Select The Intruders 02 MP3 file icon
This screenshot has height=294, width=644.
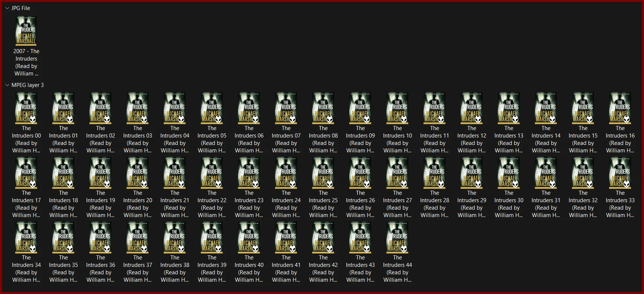101,108
